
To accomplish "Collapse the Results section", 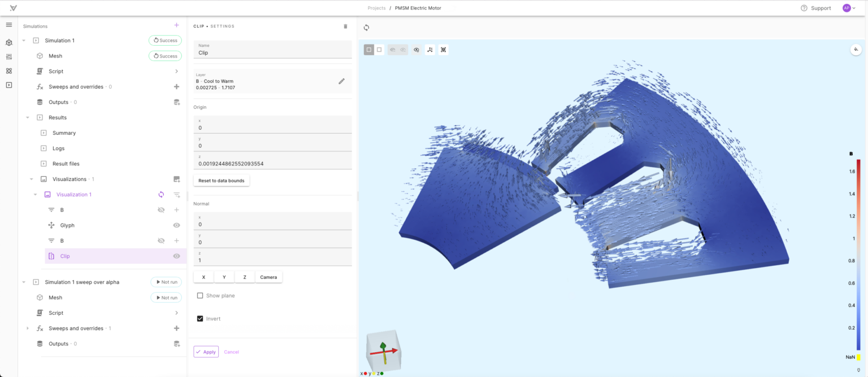I will point(27,117).
